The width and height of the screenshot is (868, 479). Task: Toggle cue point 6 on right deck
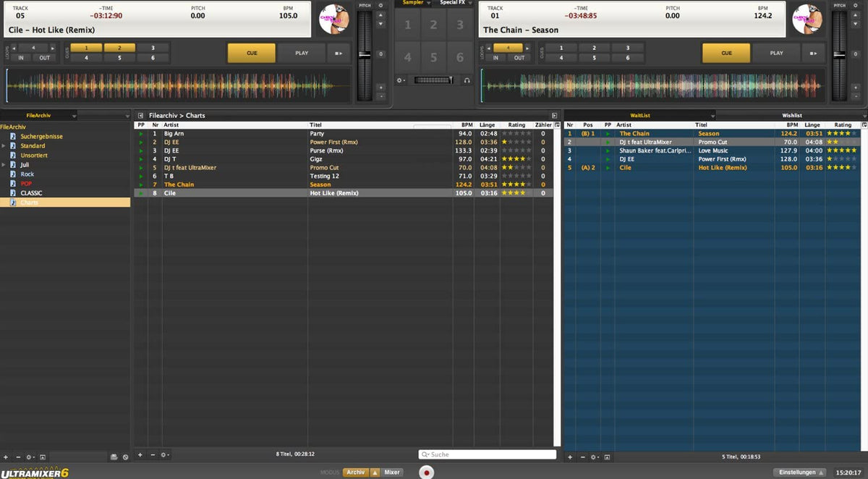click(627, 58)
